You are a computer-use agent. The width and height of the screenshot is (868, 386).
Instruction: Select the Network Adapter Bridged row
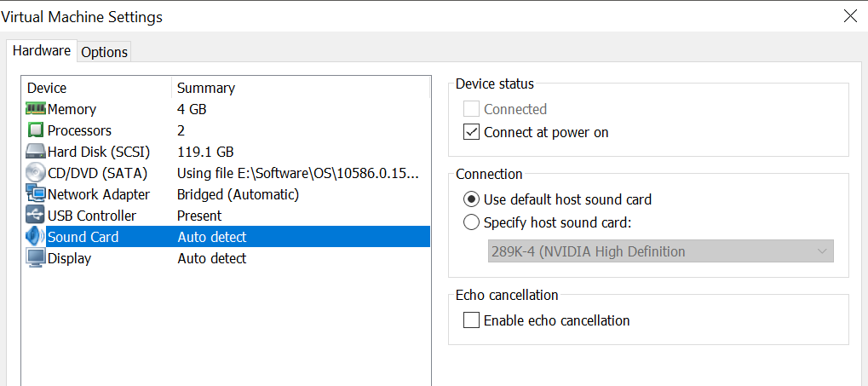237,194
